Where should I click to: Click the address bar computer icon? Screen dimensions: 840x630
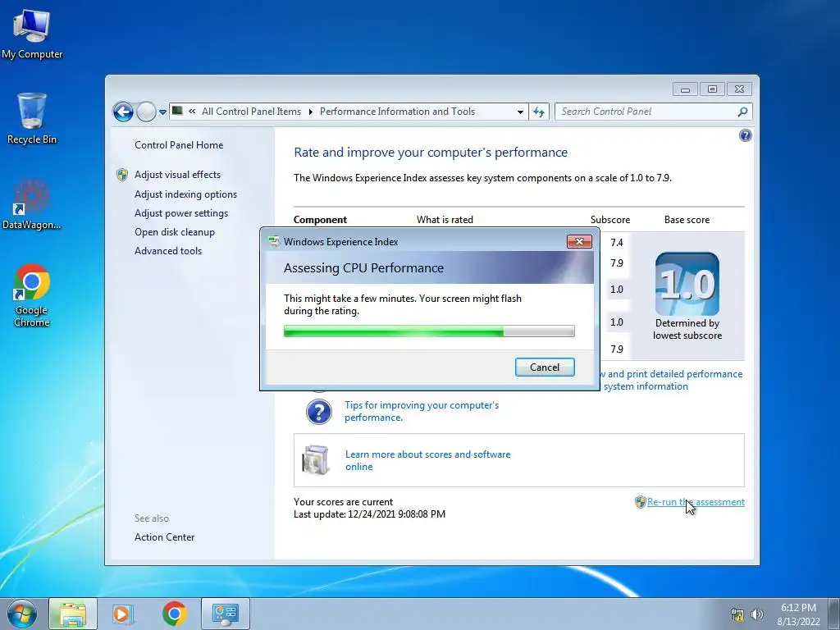(x=177, y=111)
